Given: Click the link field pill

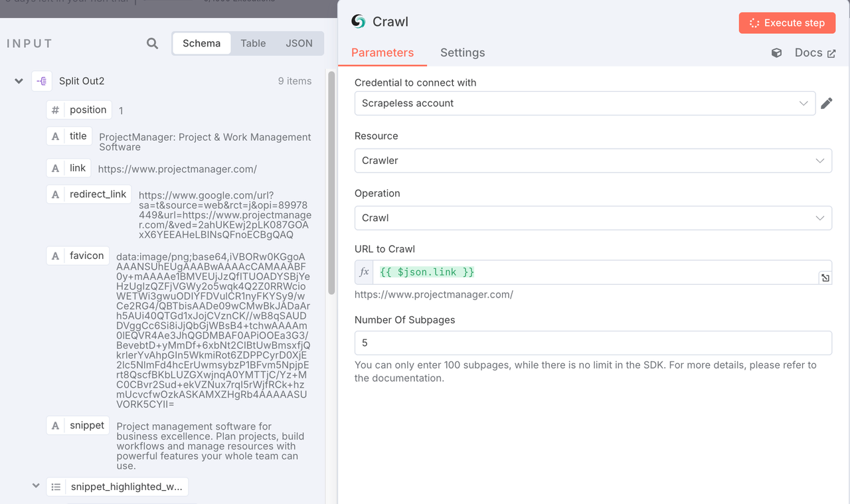Looking at the screenshot, I should tap(69, 168).
